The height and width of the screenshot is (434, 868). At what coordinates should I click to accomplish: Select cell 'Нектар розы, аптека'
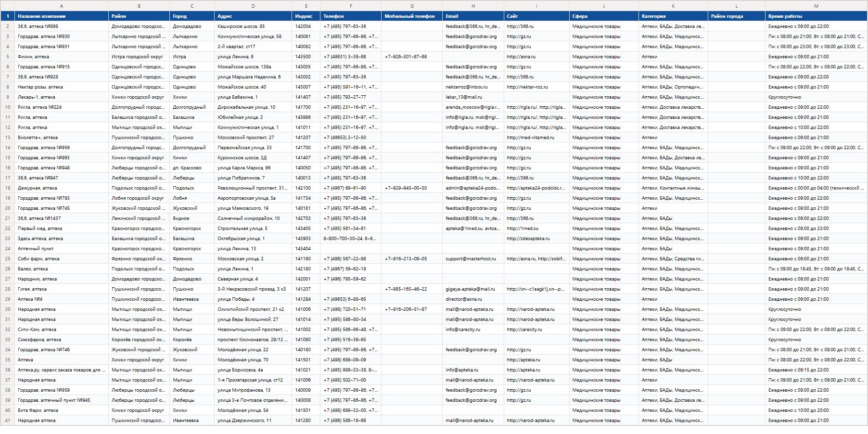pyautogui.click(x=62, y=87)
